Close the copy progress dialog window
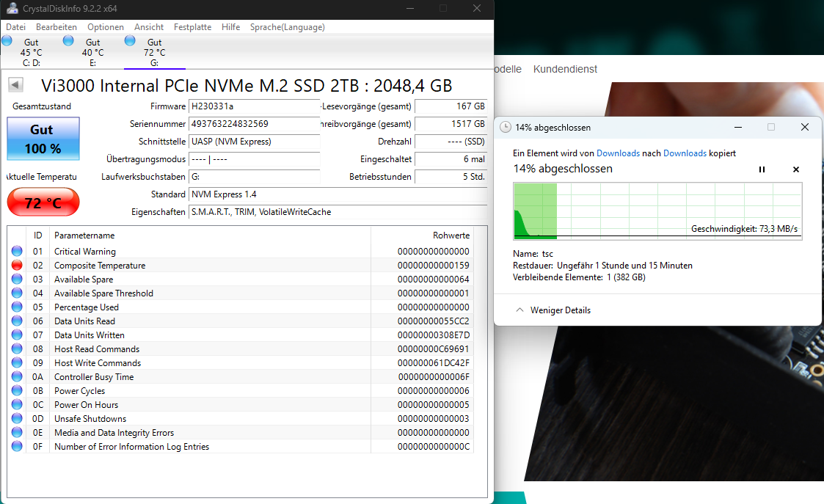The image size is (824, 504). (805, 127)
